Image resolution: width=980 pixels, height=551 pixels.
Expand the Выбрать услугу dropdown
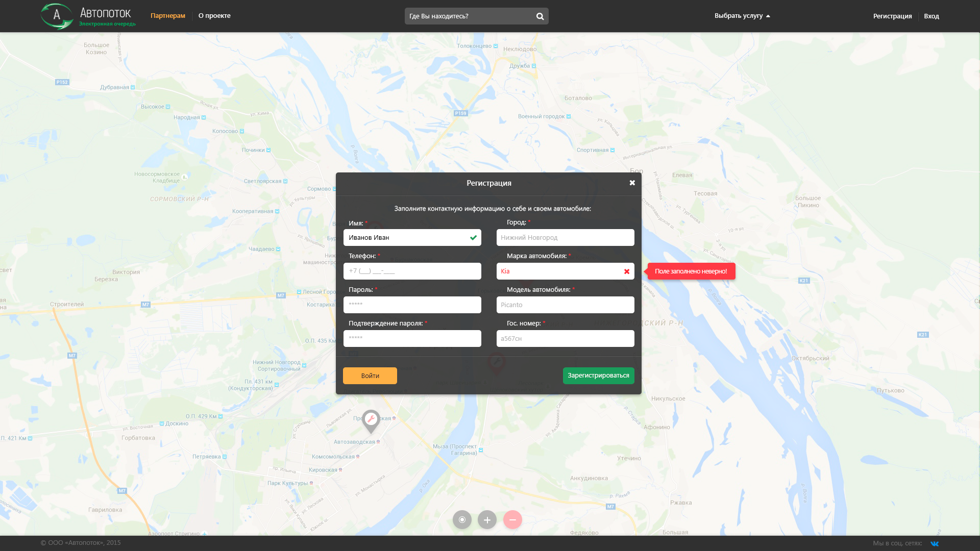click(742, 16)
